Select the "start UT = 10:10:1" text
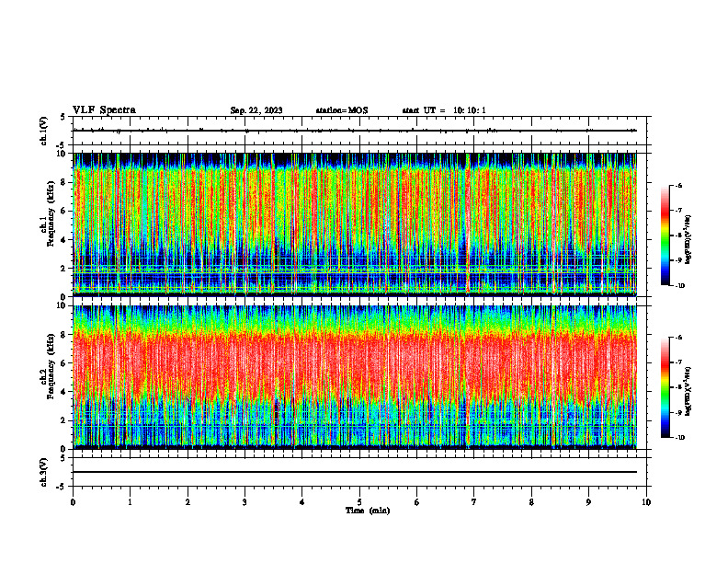728x563 pixels. click(444, 110)
